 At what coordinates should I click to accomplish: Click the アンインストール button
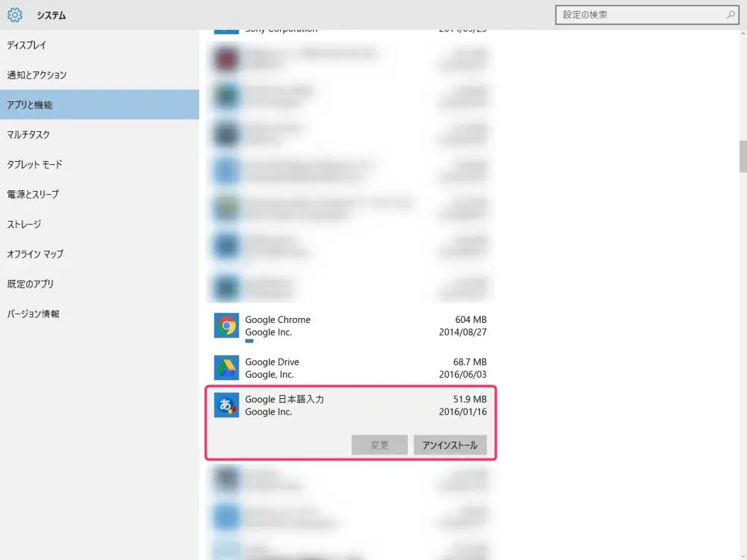(449, 445)
